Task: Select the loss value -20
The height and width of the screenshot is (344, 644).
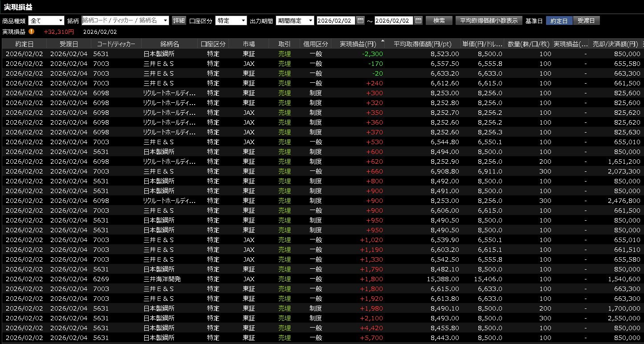Action: [x=378, y=73]
